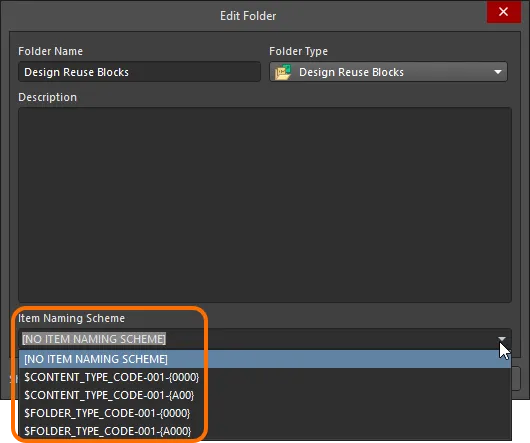Close the Edit Folder dialog
The height and width of the screenshot is (443, 530).
coord(503,12)
